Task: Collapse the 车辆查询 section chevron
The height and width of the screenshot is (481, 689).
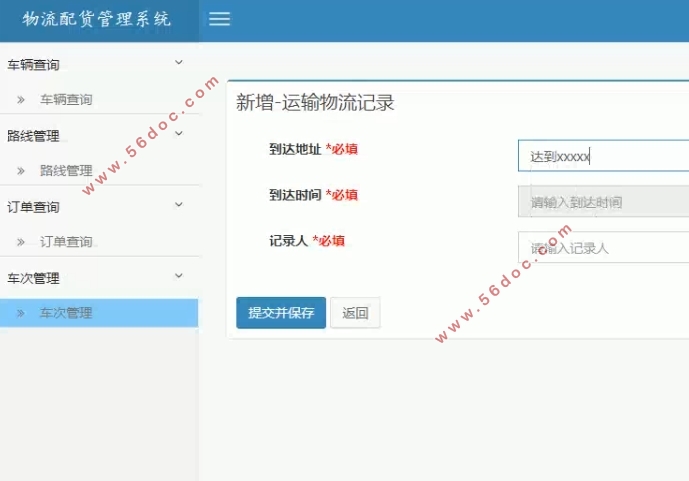Action: [179, 62]
